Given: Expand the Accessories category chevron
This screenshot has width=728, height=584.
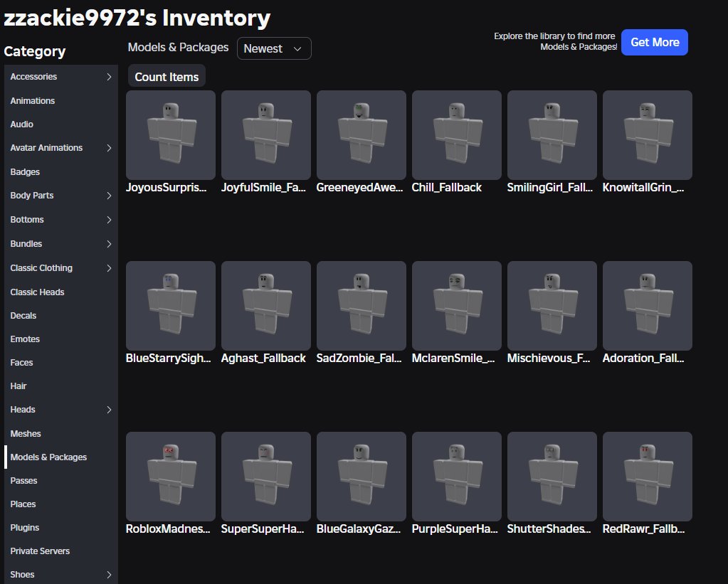Looking at the screenshot, I should [109, 77].
